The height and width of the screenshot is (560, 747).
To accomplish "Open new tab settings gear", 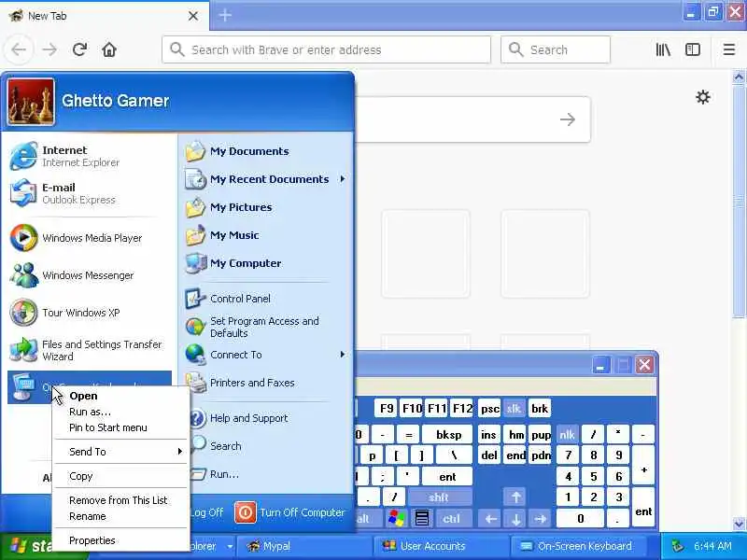I will [x=703, y=97].
